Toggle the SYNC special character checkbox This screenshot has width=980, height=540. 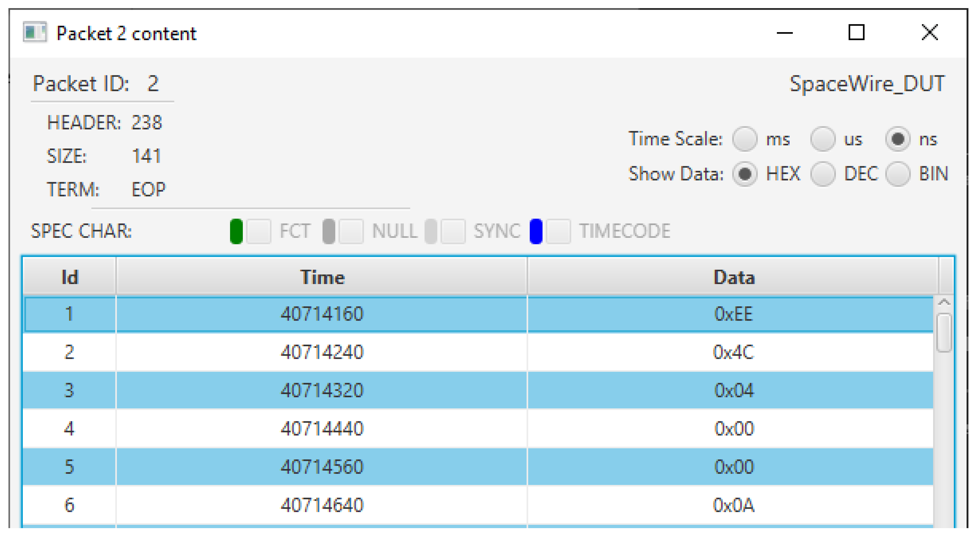tap(453, 231)
